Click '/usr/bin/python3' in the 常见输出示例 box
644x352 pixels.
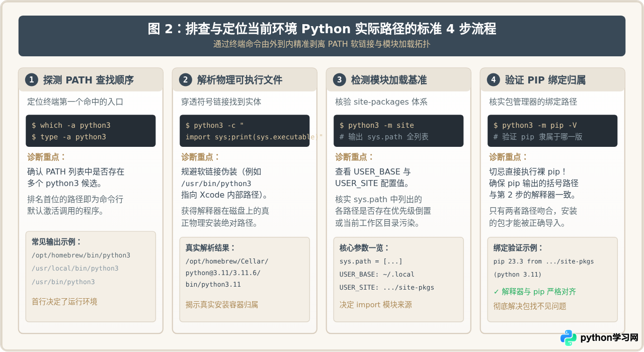click(63, 282)
